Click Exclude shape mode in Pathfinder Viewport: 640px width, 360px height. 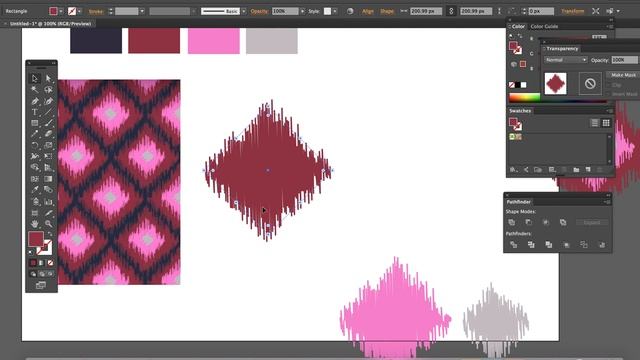tap(563, 222)
